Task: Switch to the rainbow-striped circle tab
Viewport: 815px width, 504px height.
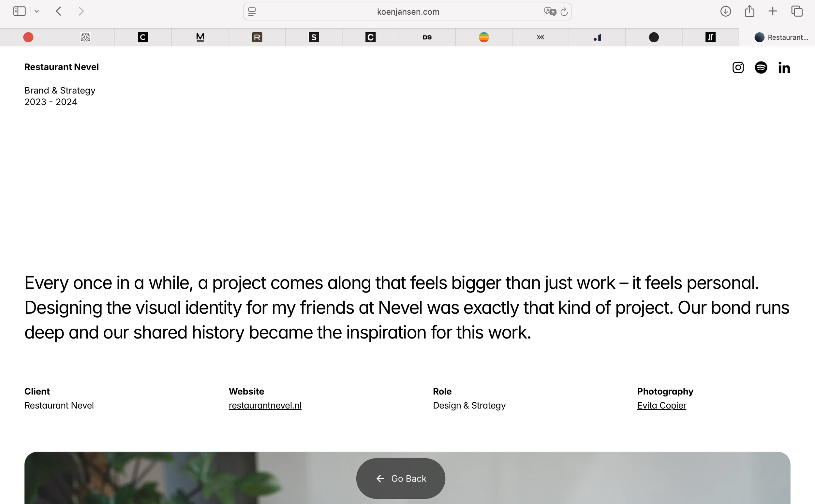Action: click(483, 37)
